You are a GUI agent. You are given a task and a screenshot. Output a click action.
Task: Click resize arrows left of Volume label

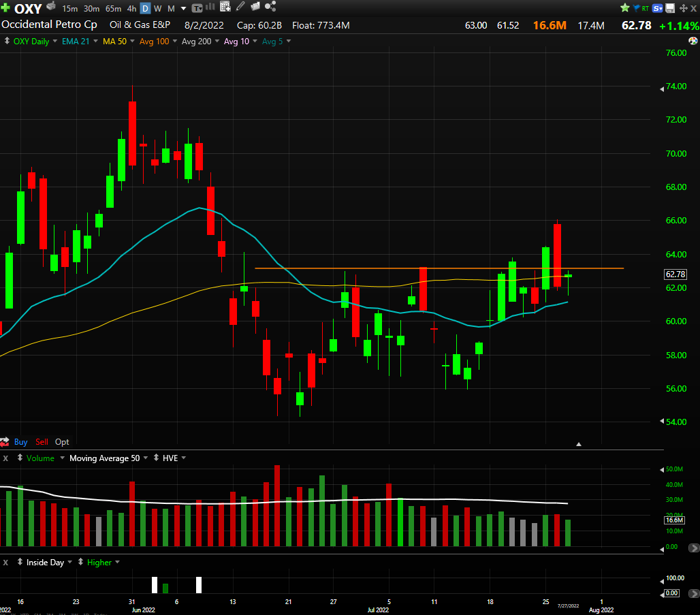[20, 458]
